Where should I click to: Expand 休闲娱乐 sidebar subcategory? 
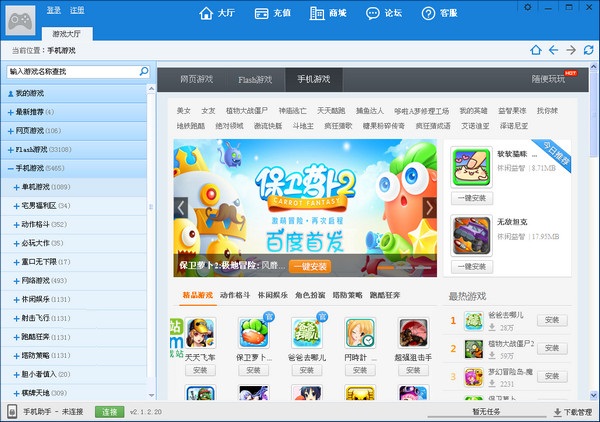[16, 300]
